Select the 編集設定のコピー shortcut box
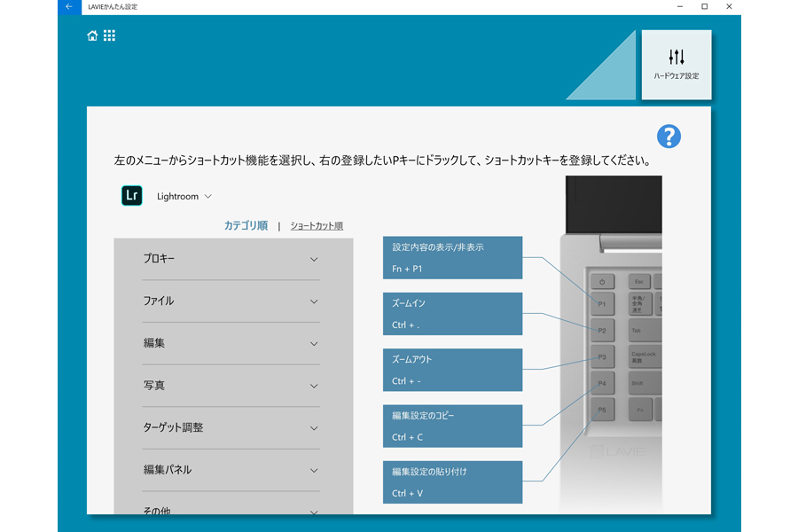This screenshot has width=798, height=532. pyautogui.click(x=452, y=426)
